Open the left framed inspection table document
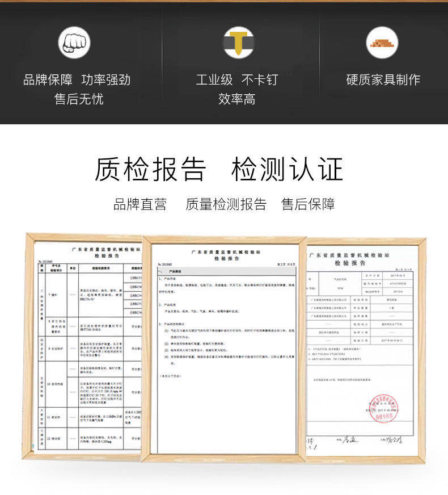448x495 pixels. point(85,346)
